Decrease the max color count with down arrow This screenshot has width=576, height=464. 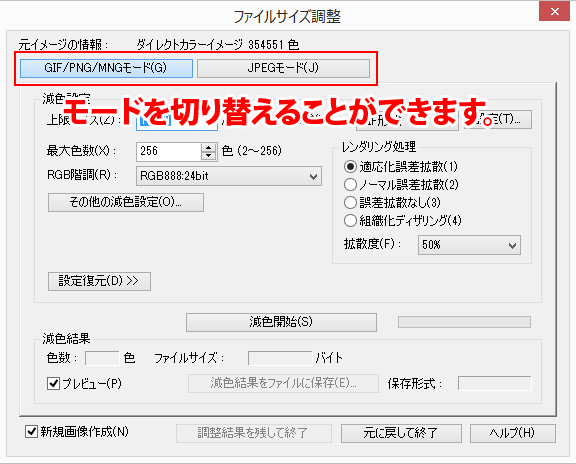click(x=208, y=156)
